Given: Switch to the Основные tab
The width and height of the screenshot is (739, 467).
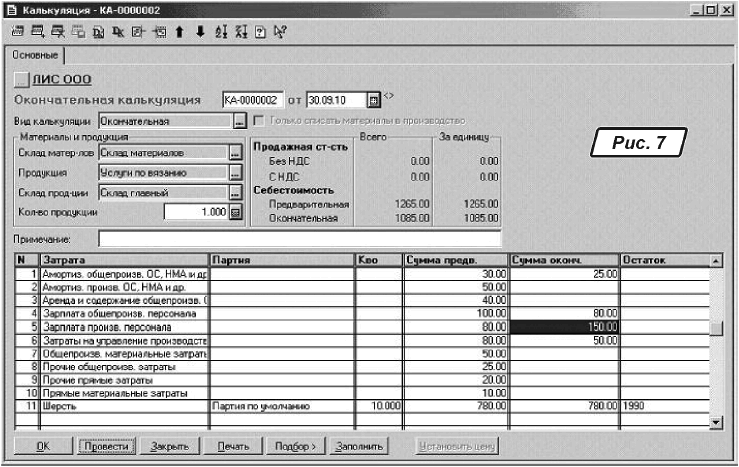Looking at the screenshot, I should pyautogui.click(x=35, y=56).
